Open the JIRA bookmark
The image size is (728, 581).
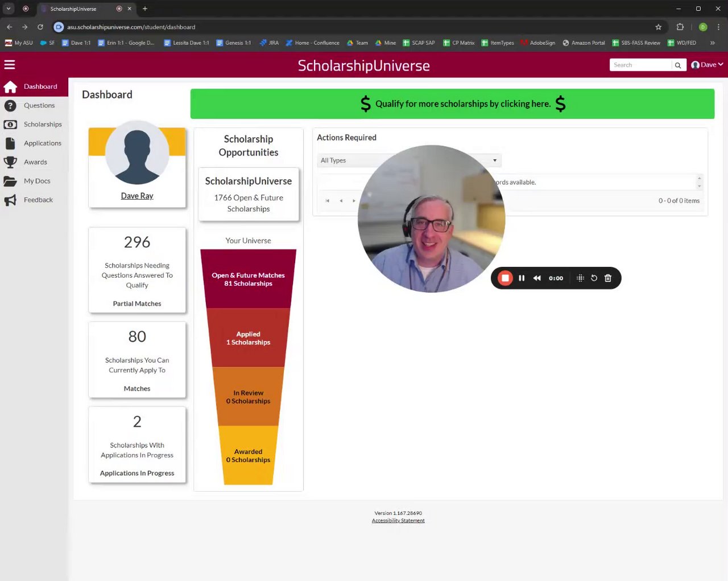coord(269,43)
